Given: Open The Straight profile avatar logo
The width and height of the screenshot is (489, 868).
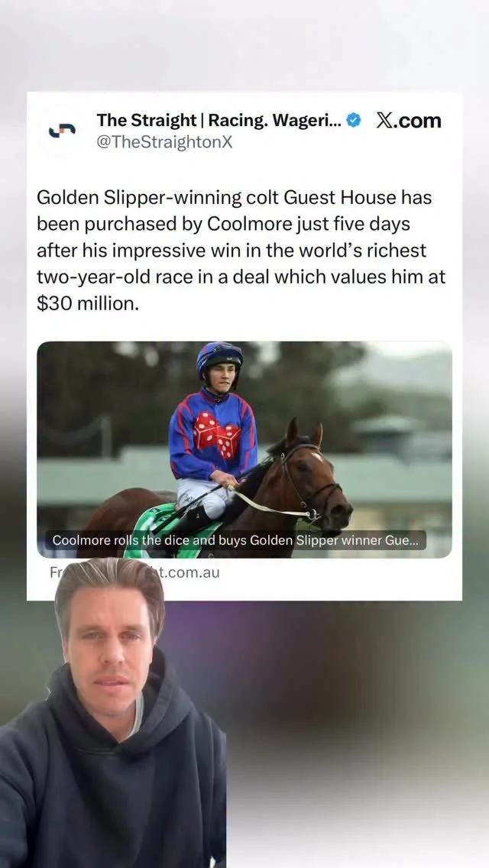Looking at the screenshot, I should click(62, 131).
